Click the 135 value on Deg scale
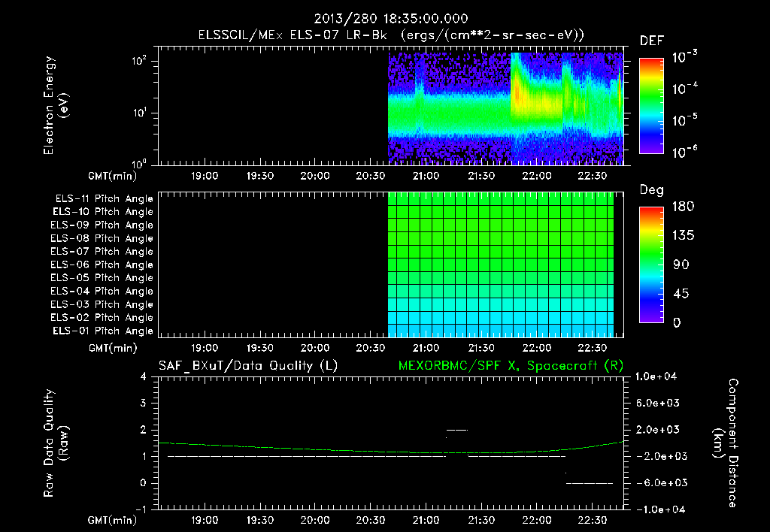Image resolution: width=770 pixels, height=532 pixels. pyautogui.click(x=683, y=236)
